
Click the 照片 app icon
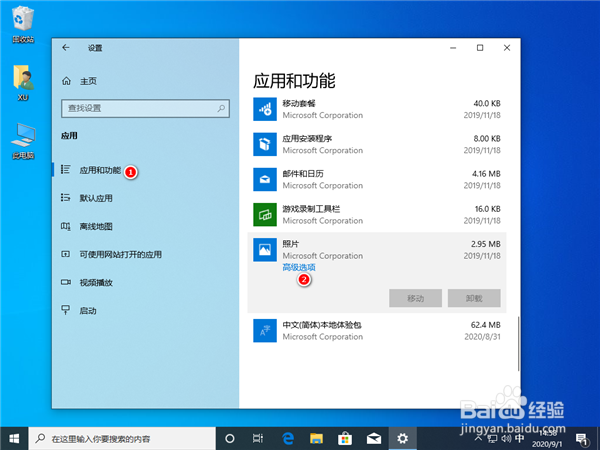265,250
